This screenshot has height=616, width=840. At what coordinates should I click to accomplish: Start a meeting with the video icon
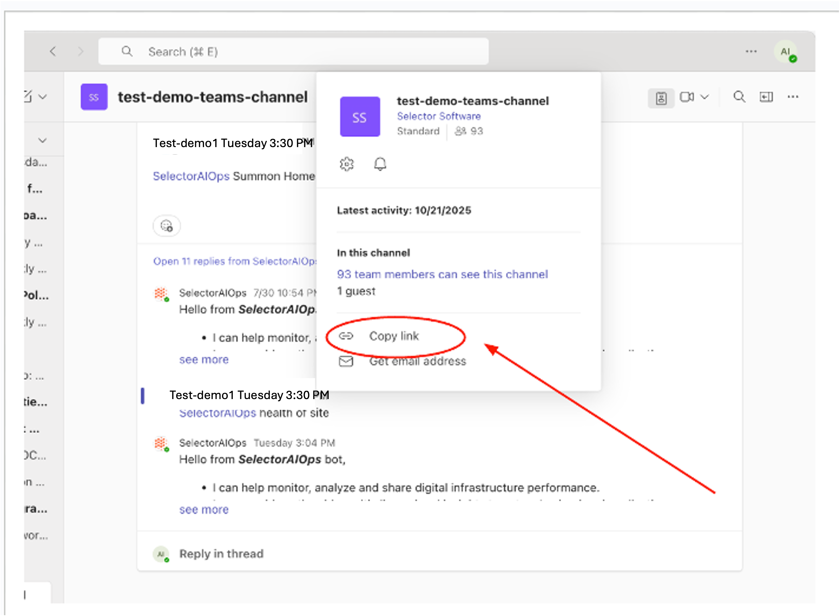(x=687, y=97)
